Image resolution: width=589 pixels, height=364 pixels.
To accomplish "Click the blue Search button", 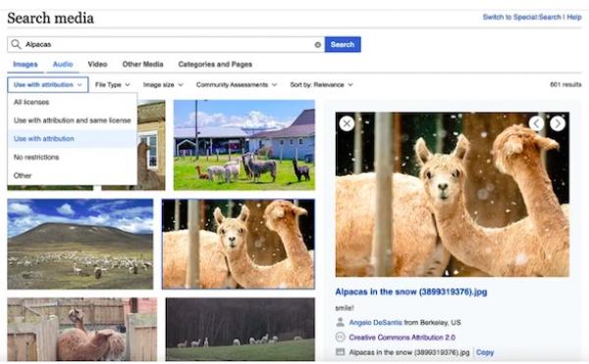I will pos(343,44).
